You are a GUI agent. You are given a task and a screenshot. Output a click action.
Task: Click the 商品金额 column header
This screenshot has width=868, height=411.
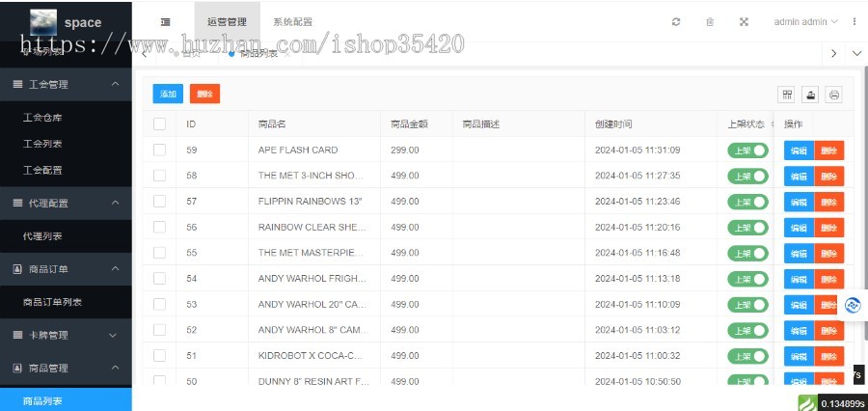coord(409,124)
